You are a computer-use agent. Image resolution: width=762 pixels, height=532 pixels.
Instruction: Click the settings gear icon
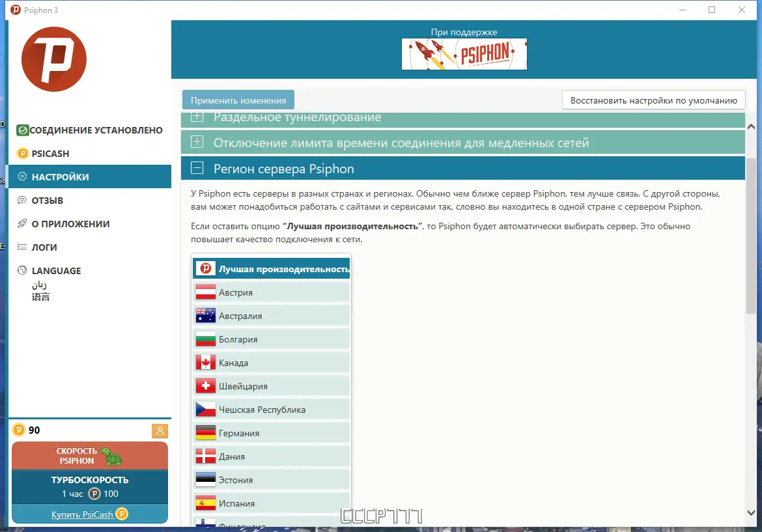coord(22,177)
